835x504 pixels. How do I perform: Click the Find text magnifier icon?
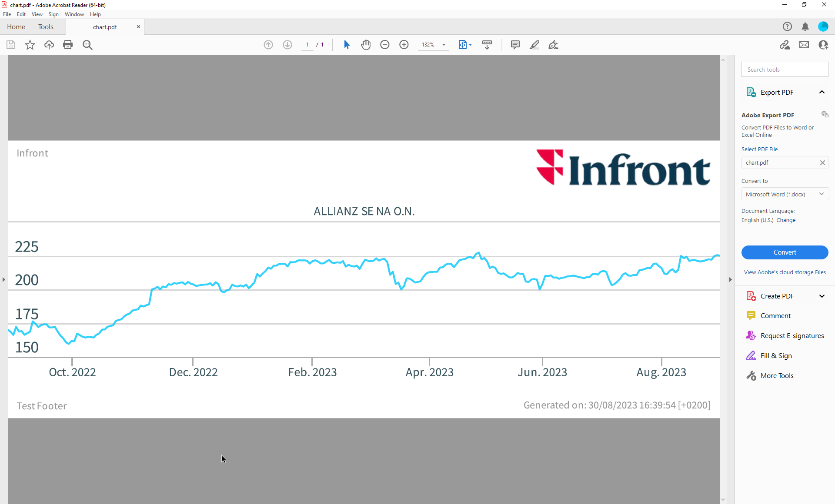(87, 45)
